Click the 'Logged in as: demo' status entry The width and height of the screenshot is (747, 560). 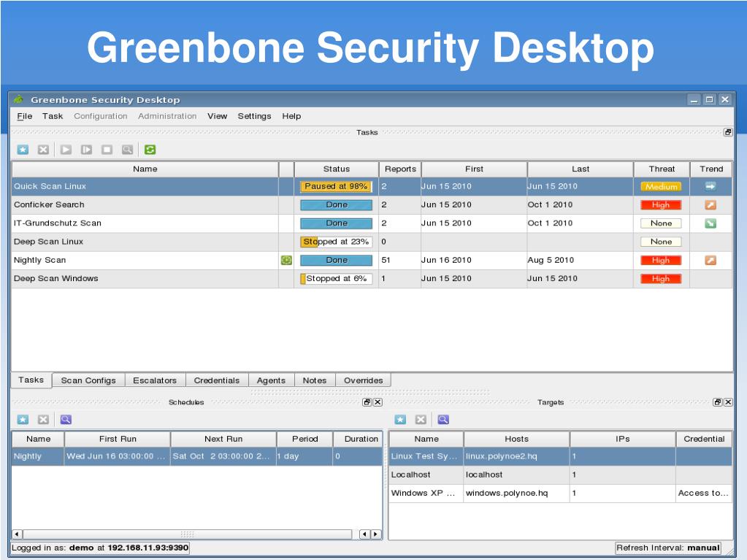[x=100, y=548]
